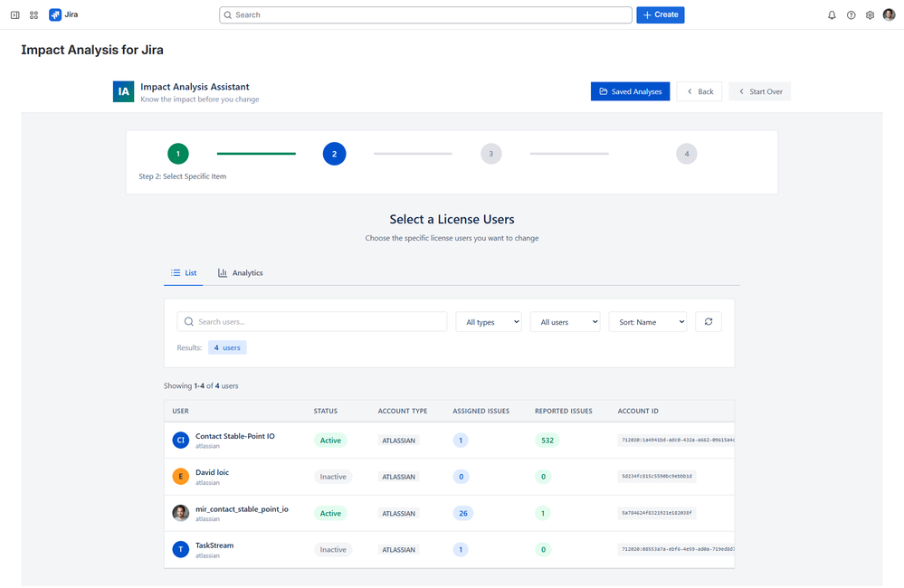Open the help question mark icon
904x588 pixels.
coord(851,15)
